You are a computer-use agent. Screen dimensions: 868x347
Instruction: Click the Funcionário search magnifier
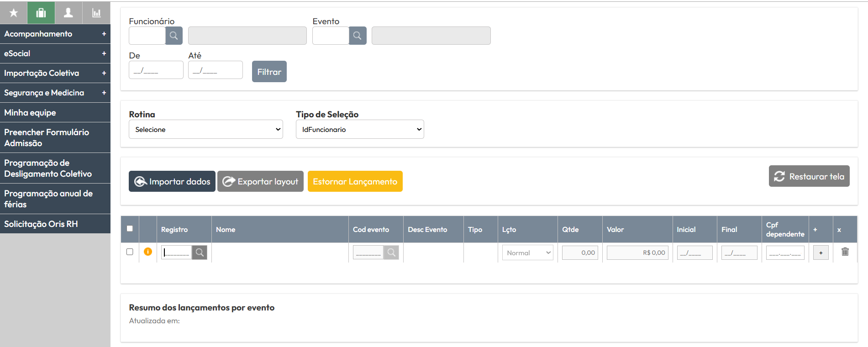pos(174,36)
